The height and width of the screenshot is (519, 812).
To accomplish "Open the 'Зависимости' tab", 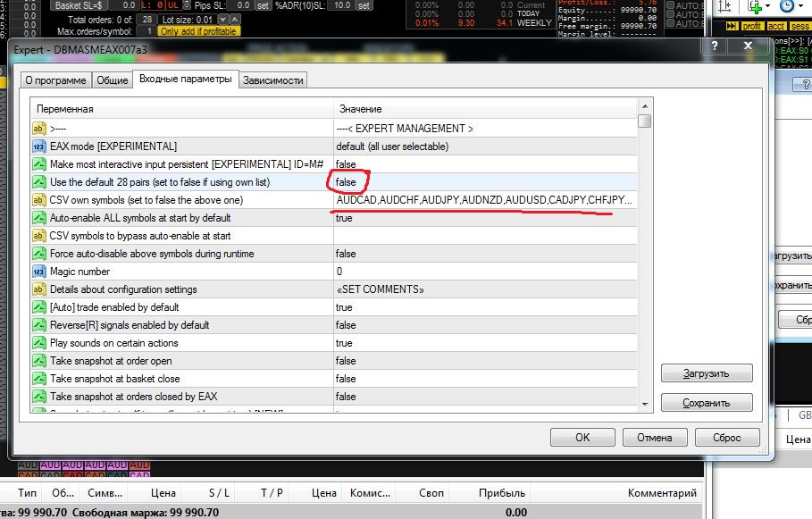I will (x=273, y=80).
